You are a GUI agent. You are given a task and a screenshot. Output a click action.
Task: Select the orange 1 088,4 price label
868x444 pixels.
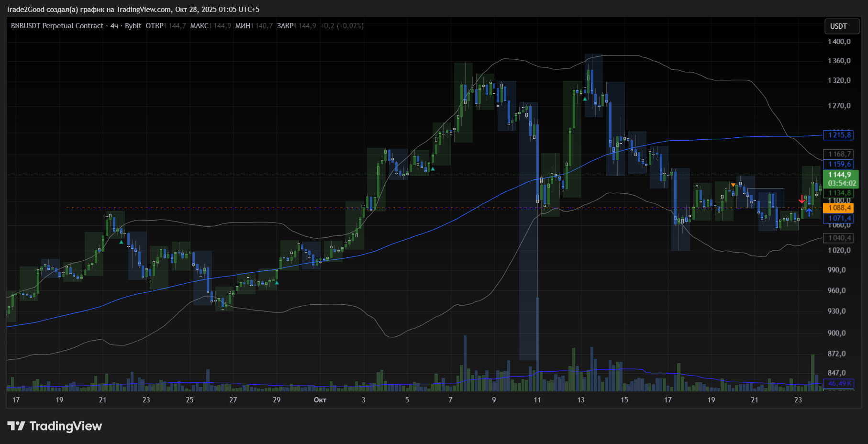839,208
